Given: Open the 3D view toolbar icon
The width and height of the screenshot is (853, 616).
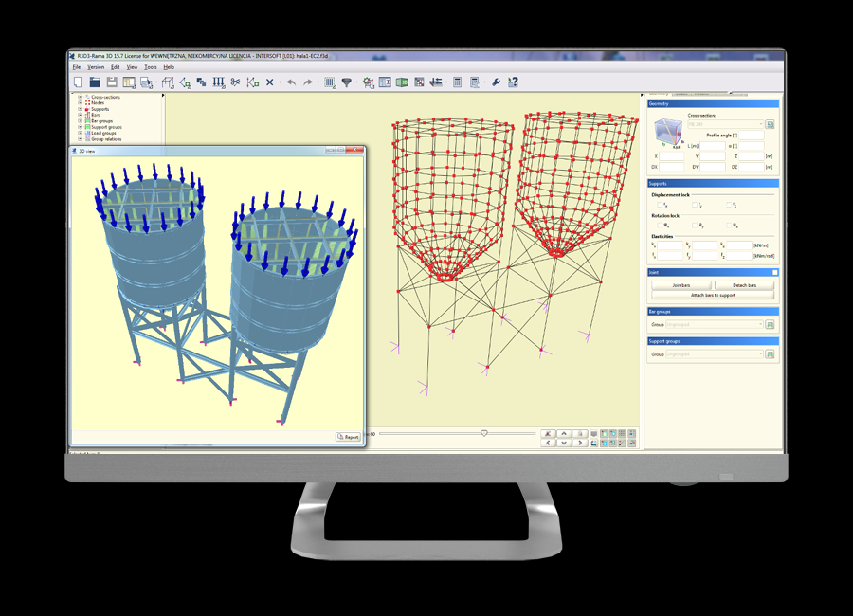Looking at the screenshot, I should pyautogui.click(x=402, y=82).
